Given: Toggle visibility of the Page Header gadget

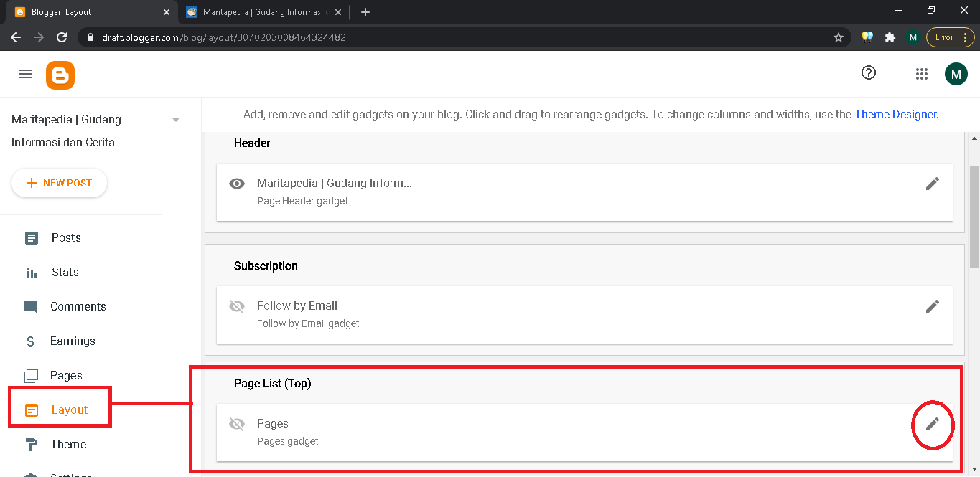Looking at the screenshot, I should coord(237,184).
